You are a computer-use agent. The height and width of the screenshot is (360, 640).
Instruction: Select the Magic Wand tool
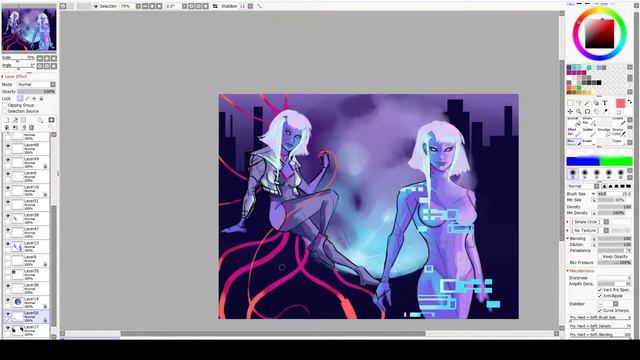(x=587, y=103)
